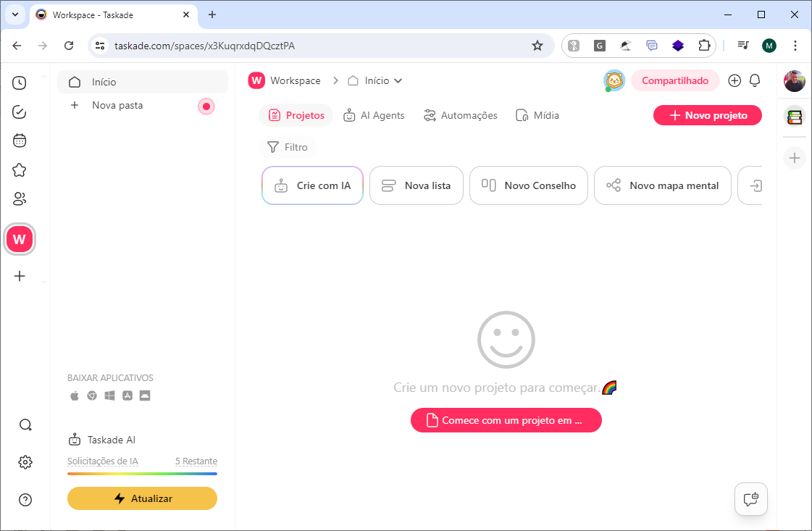Screen dimensions: 812x531
Task: Open the user profile photo at top right
Action: (x=795, y=81)
